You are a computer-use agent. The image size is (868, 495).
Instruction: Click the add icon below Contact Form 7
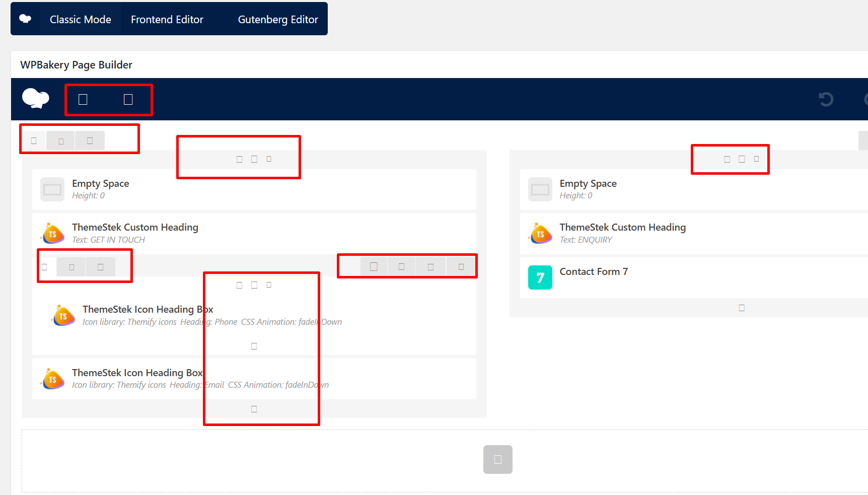pos(742,308)
